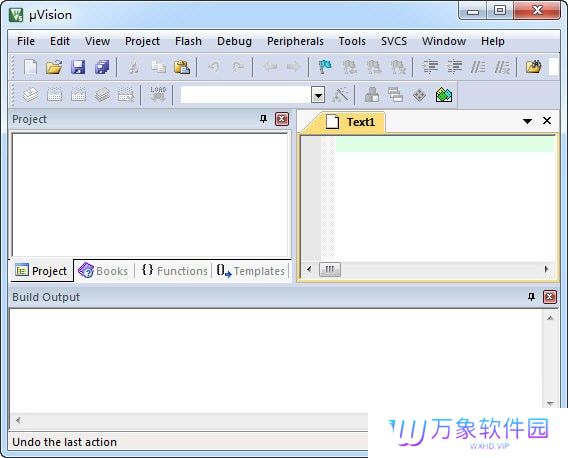Viewport: 568px width, 458px height.
Task: Navigate backwards with the left arrow icon
Action: (x=270, y=67)
